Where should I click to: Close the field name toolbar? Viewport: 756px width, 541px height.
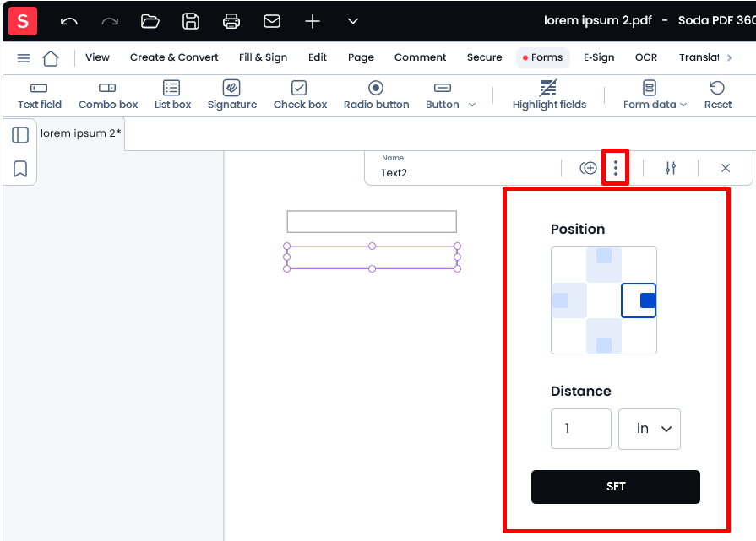(x=725, y=168)
